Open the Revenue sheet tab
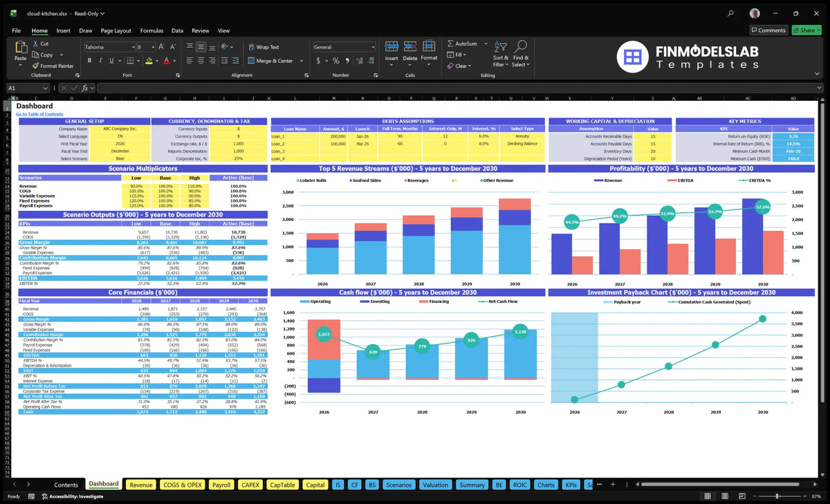Screen dimensions: 830x504 [141, 485]
